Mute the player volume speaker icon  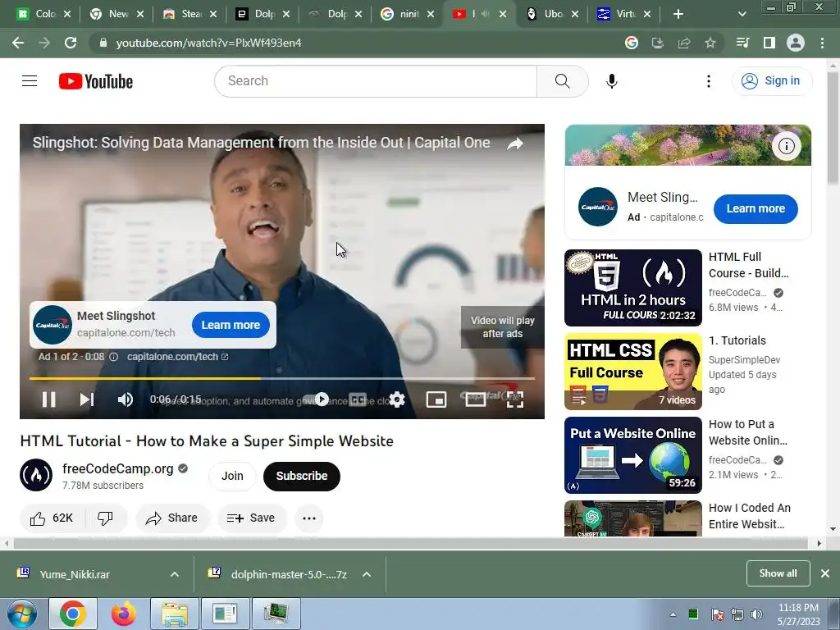(x=125, y=399)
